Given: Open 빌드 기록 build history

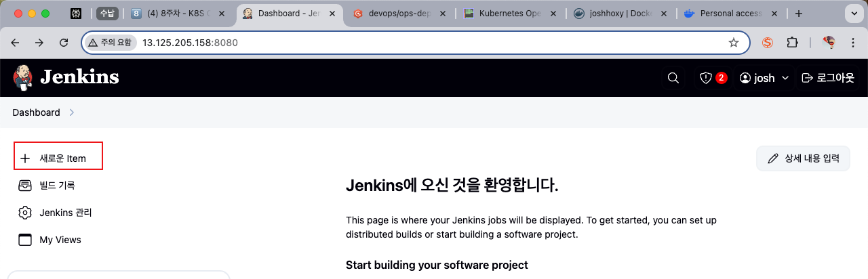Looking at the screenshot, I should click(47, 186).
